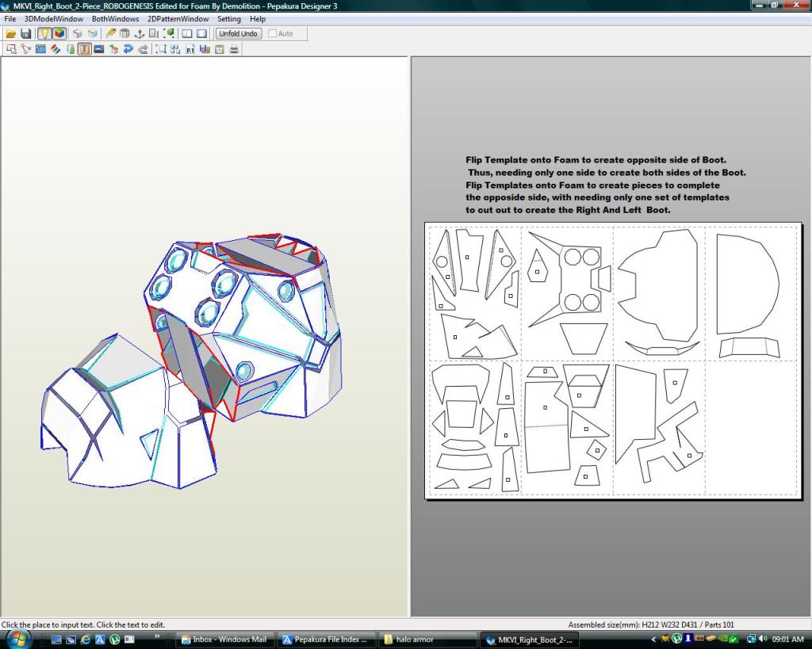Switch to the split both-windows layout icon
Viewport: 812px width, 649px height.
(187, 33)
